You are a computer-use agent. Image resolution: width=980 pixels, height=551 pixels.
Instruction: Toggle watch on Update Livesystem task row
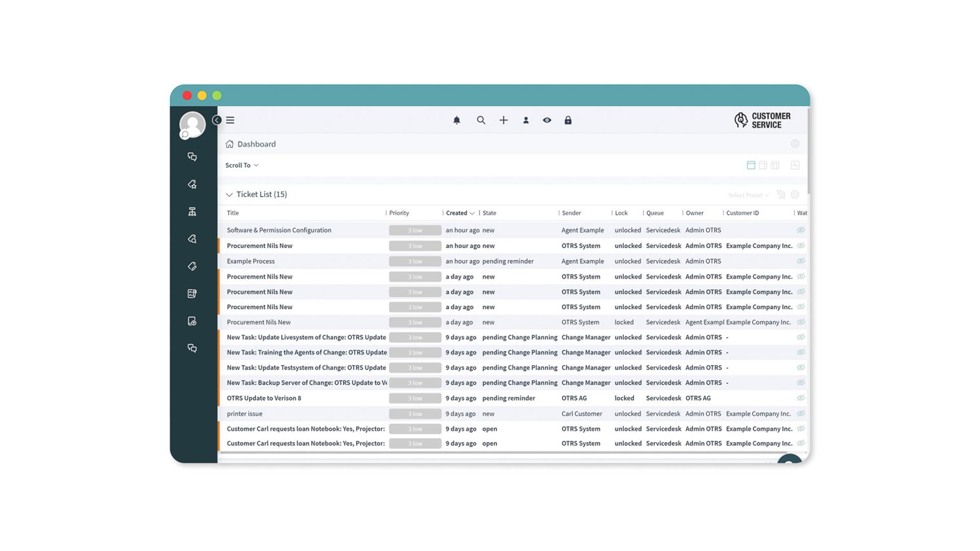[x=801, y=337]
